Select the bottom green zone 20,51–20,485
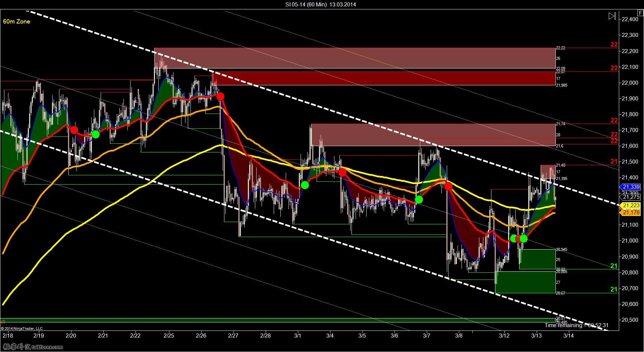This screenshot has width=644, height=352. click(x=278, y=320)
